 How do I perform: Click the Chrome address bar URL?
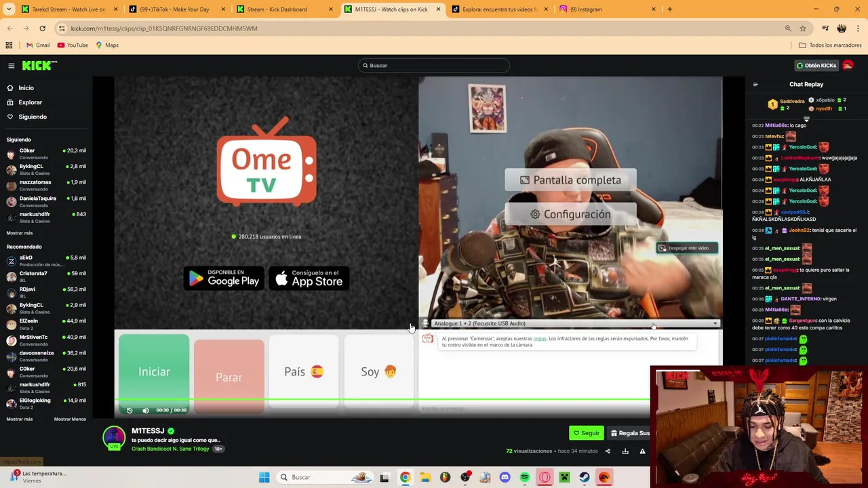164,28
